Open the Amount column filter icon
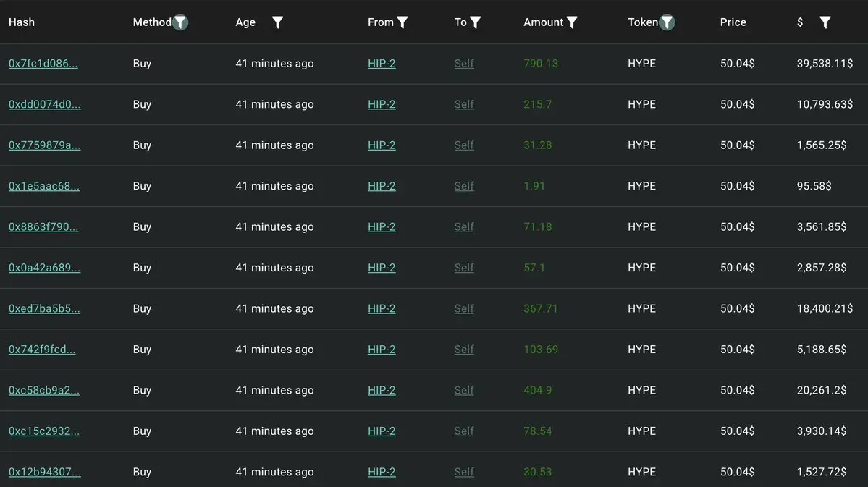This screenshot has width=868, height=487. 572,22
